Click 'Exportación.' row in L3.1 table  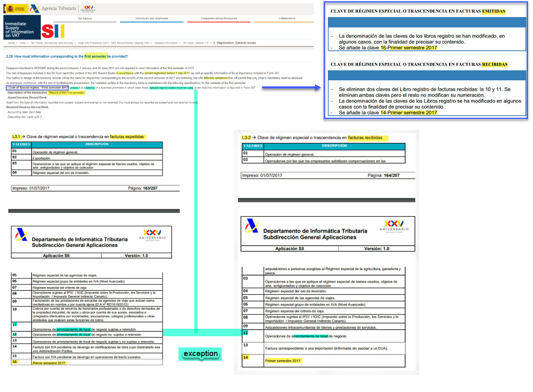point(87,158)
